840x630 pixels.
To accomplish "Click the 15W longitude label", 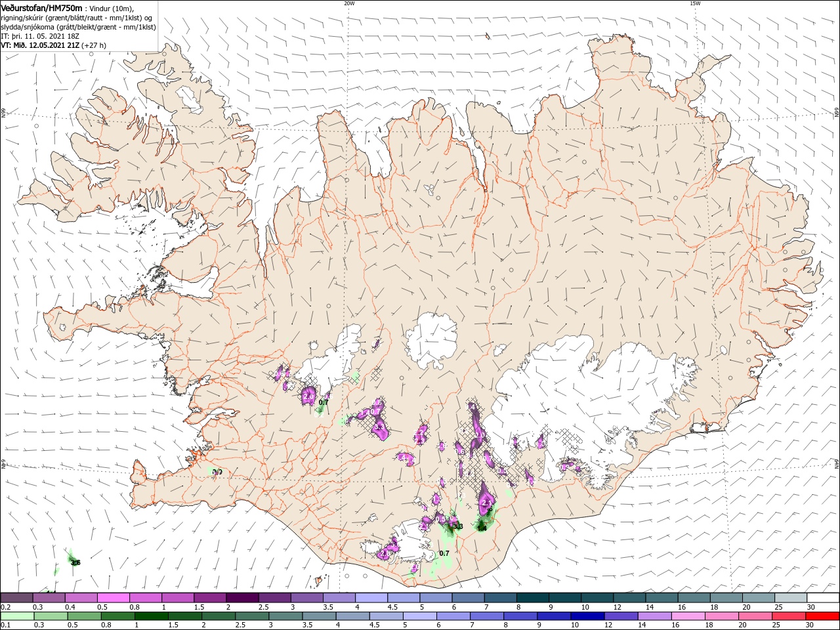I will [695, 3].
